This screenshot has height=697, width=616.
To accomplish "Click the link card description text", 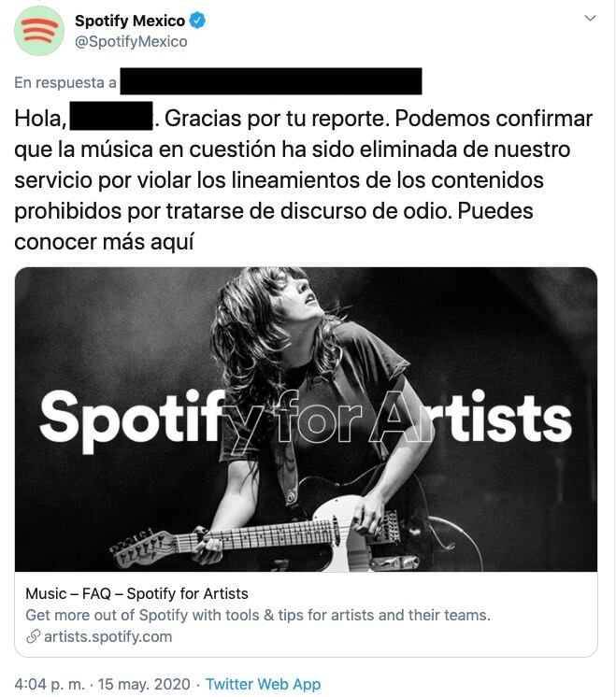I will pyautogui.click(x=258, y=615).
